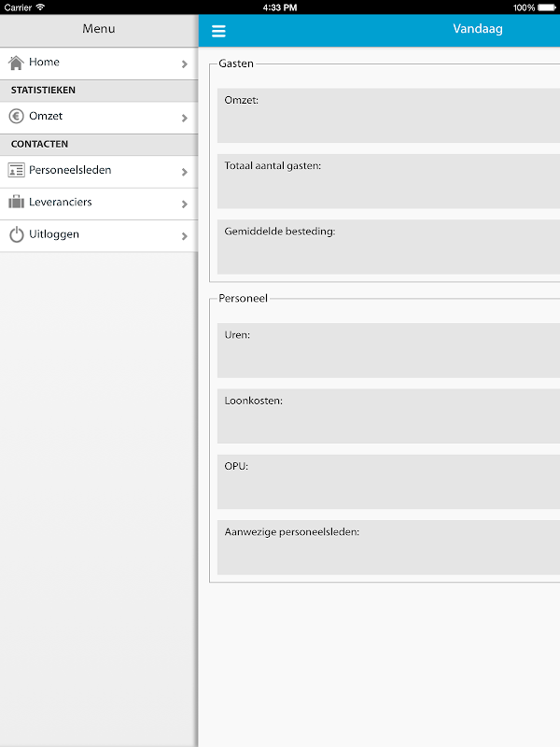Viewport: 560px width, 747px height.
Task: Check the battery indicator in status bar
Action: click(x=547, y=7)
